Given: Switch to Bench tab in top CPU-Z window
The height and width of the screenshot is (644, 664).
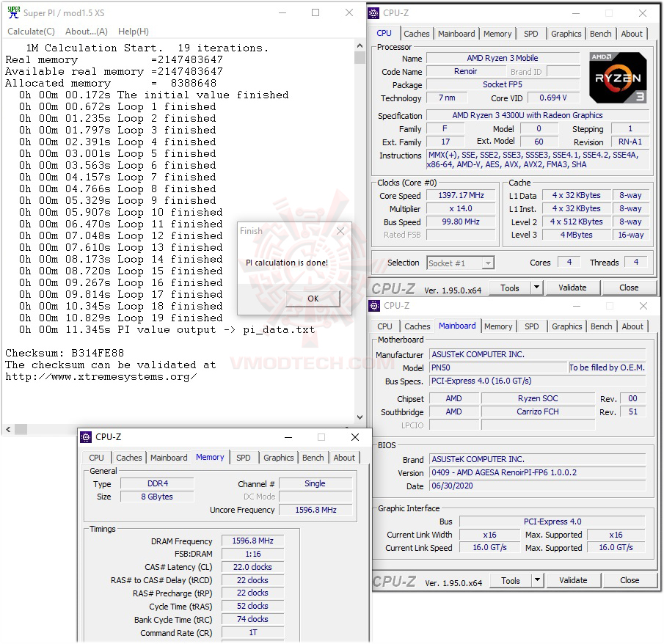Looking at the screenshot, I should pyautogui.click(x=600, y=34).
